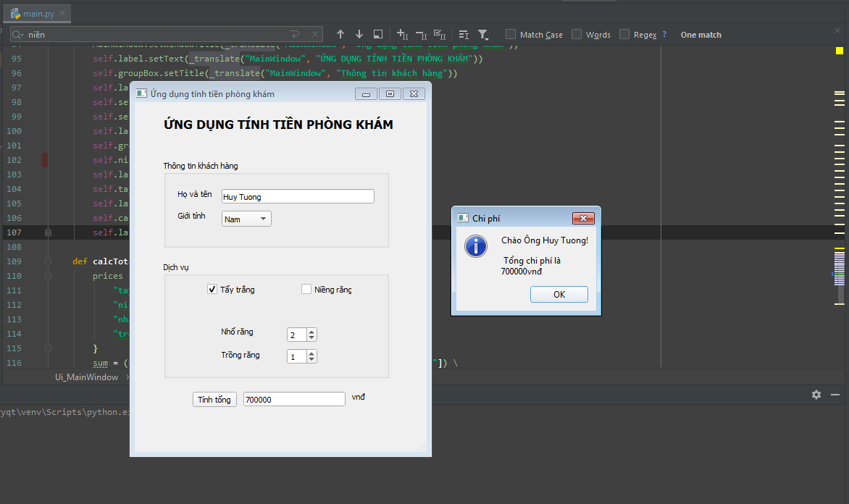Image resolution: width=849 pixels, height=504 pixels.
Task: Clear the search field text
Action: [x=315, y=34]
